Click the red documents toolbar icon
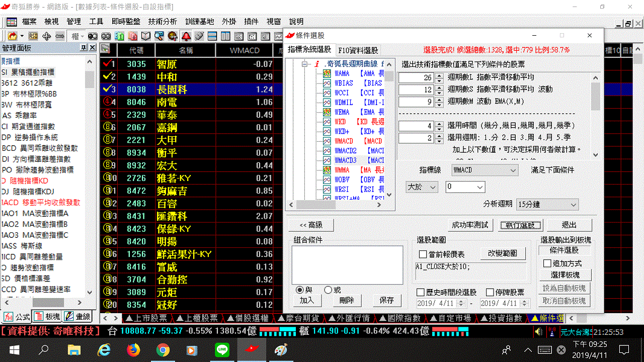This screenshot has width=644, height=362. (133, 36)
